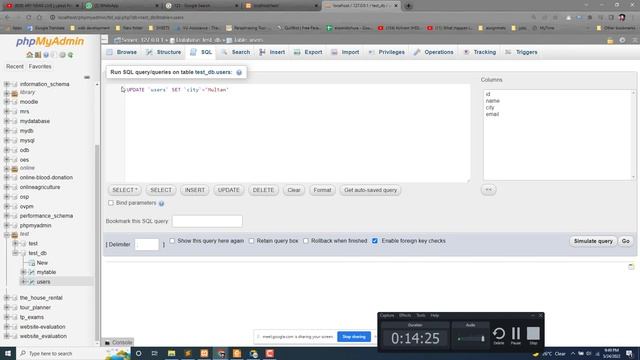Click the weather icon in the taskbar
The height and width of the screenshot is (360, 640).
click(x=536, y=354)
